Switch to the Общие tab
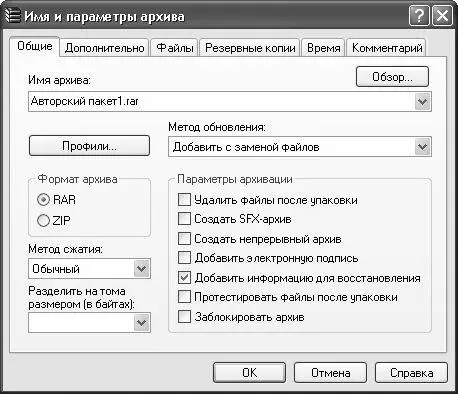This screenshot has width=458, height=394. coord(35,46)
